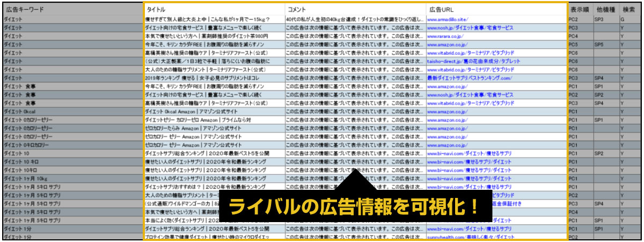Open the sunnyhealth.com ad URL link

[x=467, y=237]
